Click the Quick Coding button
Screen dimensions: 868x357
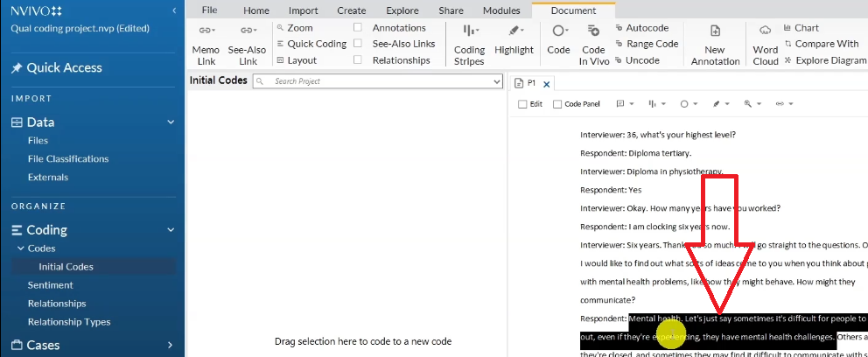[x=316, y=44]
